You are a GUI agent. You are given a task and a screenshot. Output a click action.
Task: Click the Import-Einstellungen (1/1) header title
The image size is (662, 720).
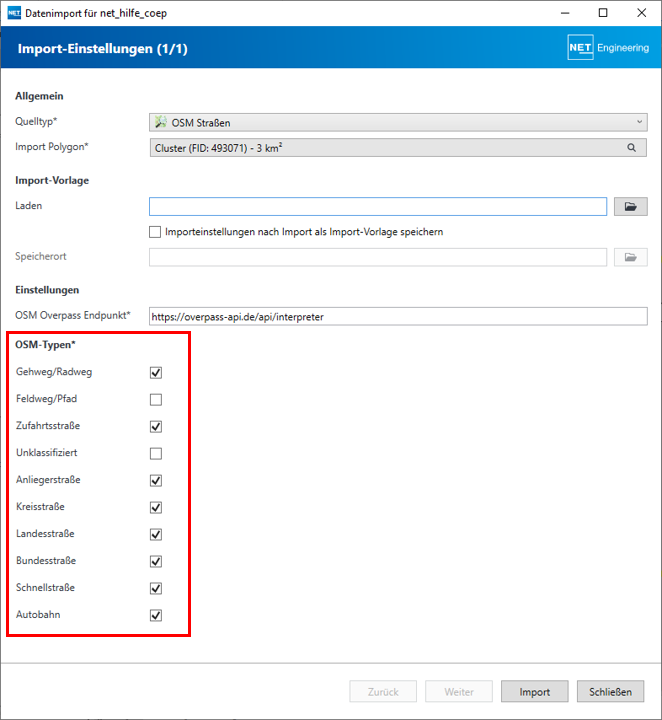click(x=102, y=49)
